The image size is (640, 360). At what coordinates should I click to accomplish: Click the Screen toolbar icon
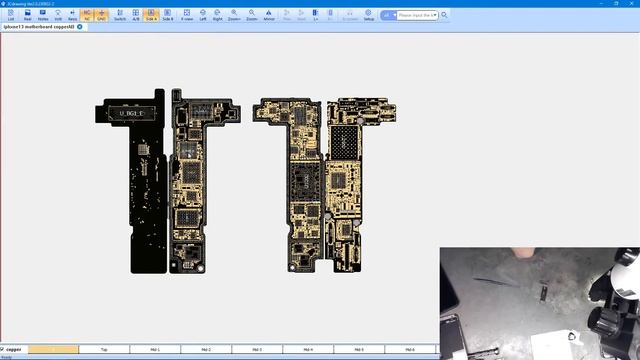[x=350, y=15]
